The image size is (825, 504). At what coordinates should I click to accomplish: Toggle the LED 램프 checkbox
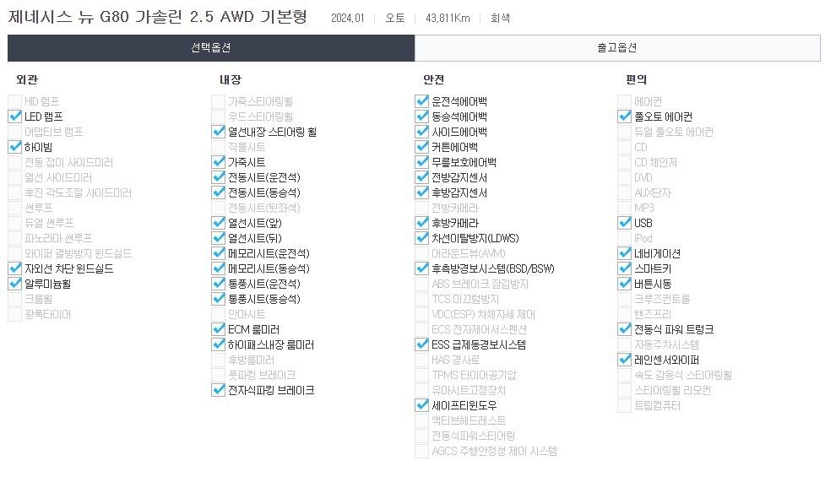pos(14,117)
